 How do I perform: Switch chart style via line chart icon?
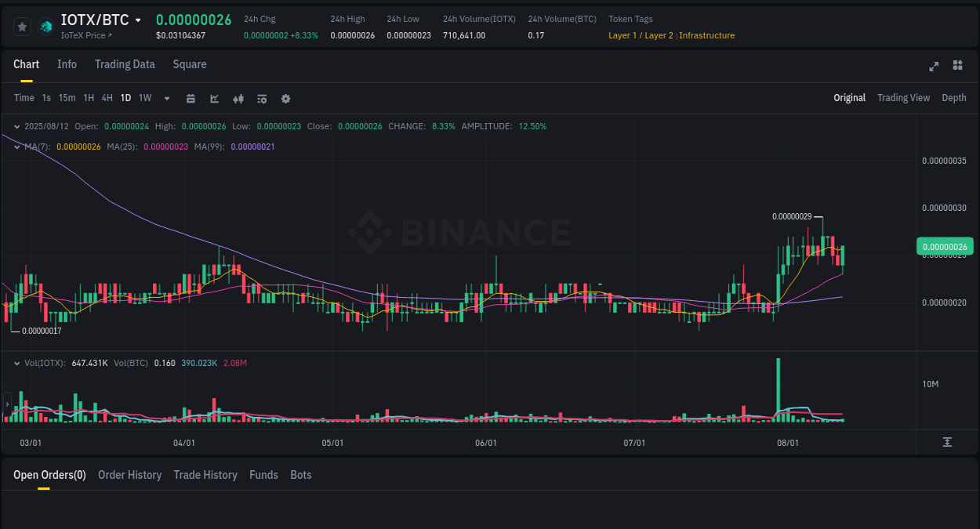[x=213, y=98]
